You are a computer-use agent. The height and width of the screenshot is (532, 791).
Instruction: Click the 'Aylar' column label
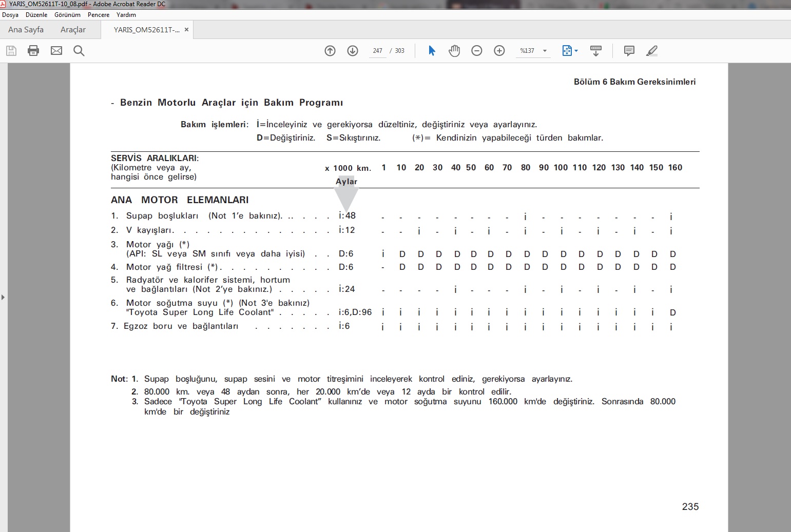(x=346, y=182)
